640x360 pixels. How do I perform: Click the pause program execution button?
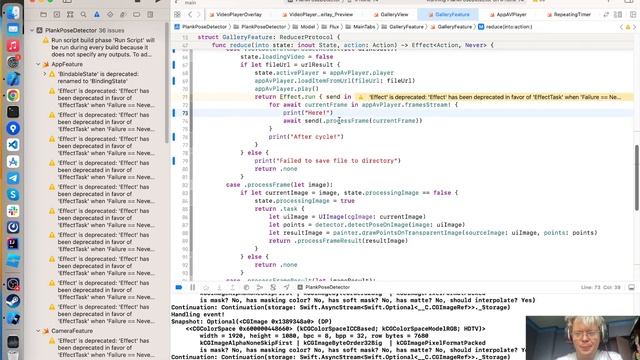(x=192, y=287)
